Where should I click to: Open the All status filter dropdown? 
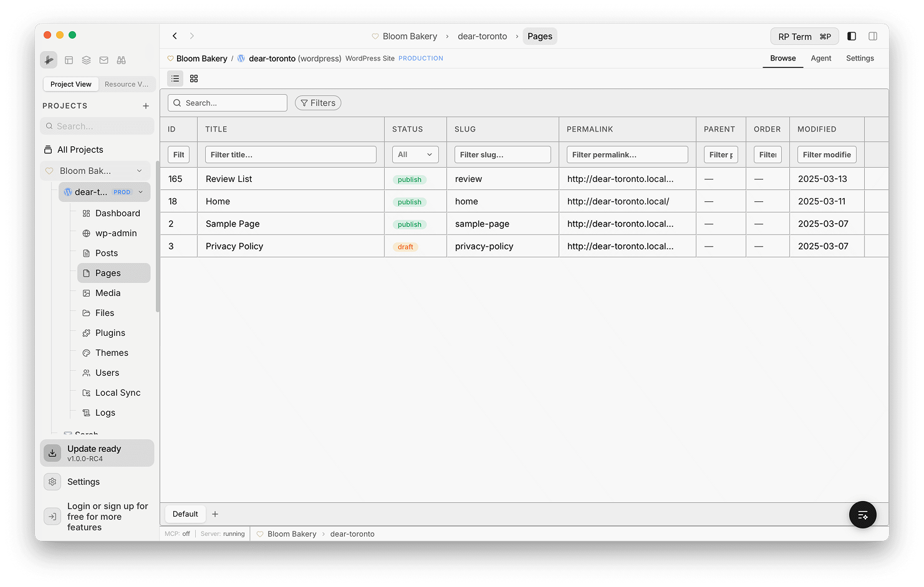pos(415,154)
